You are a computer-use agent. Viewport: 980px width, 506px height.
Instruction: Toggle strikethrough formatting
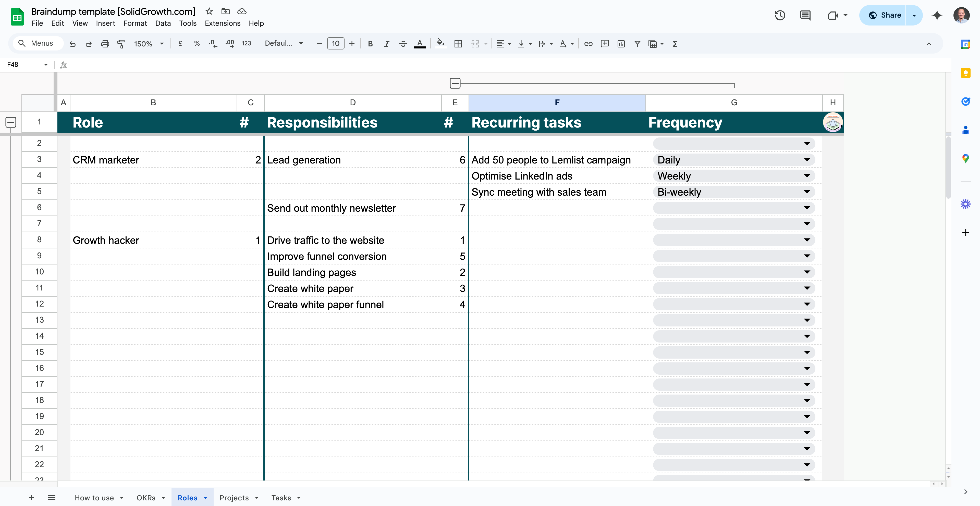(x=403, y=44)
